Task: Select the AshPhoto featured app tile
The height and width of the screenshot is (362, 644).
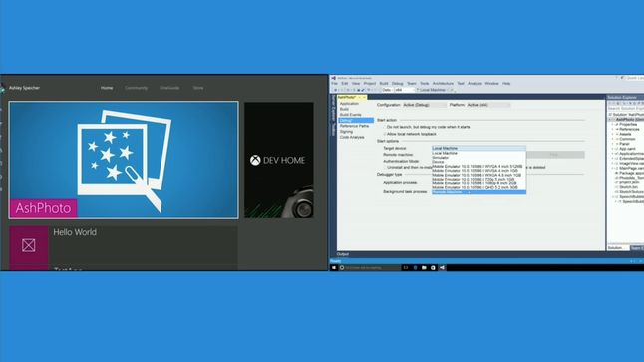Action: tap(124, 160)
